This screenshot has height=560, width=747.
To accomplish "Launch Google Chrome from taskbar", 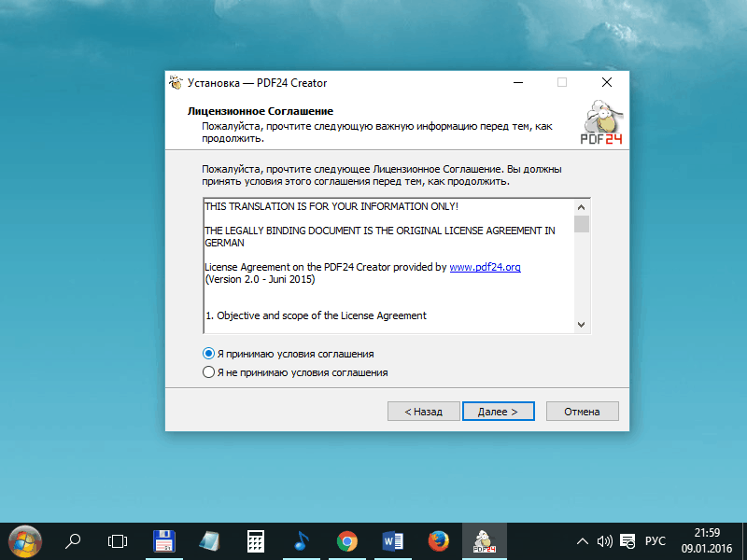I will click(346, 541).
